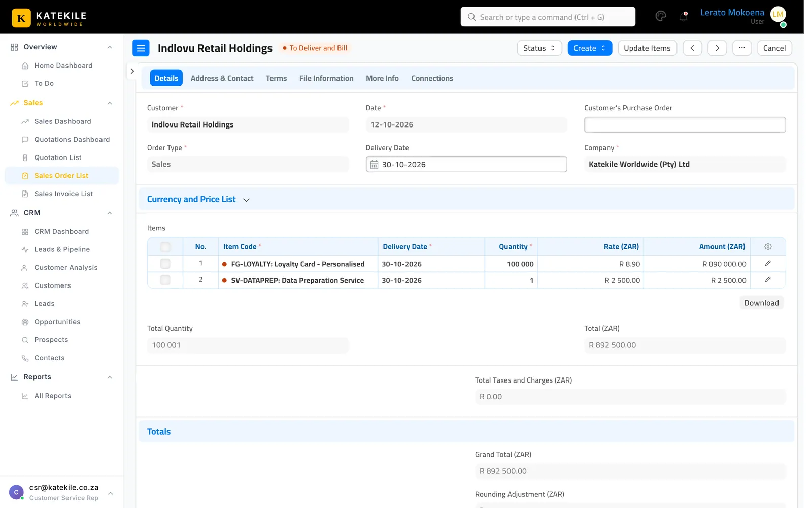Screen dimensions: 812x508
Task: Edit row 1 Loyalty Card item
Action: (x=768, y=264)
